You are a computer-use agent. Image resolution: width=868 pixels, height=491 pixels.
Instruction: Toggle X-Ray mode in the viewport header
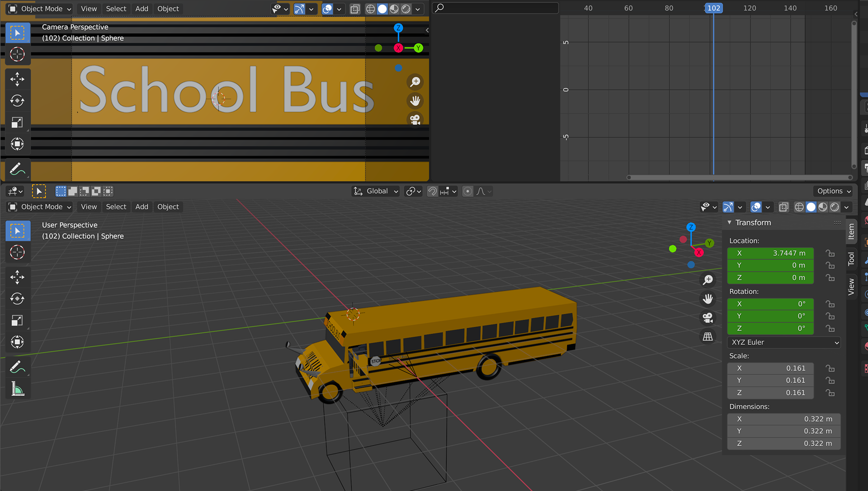pyautogui.click(x=783, y=207)
